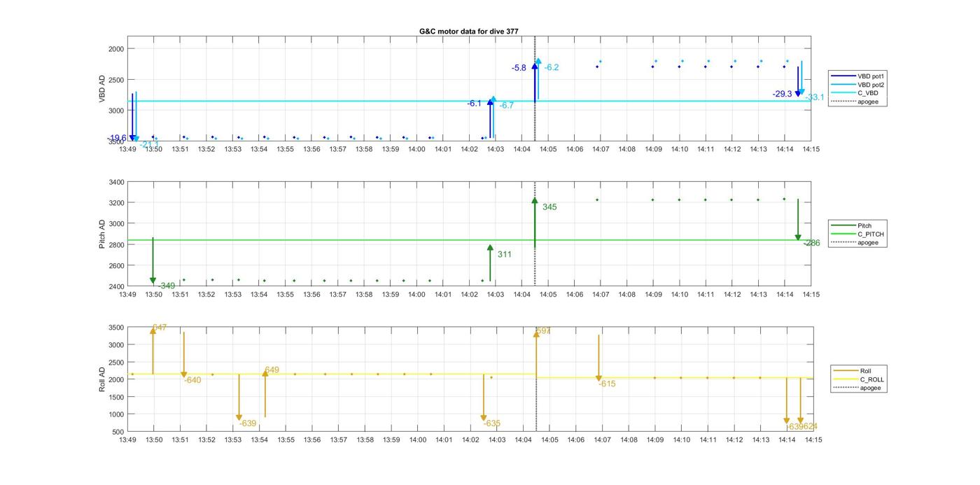Click the title "G&C motor data for dive 377"
This screenshot has height=485, width=980.
click(468, 31)
